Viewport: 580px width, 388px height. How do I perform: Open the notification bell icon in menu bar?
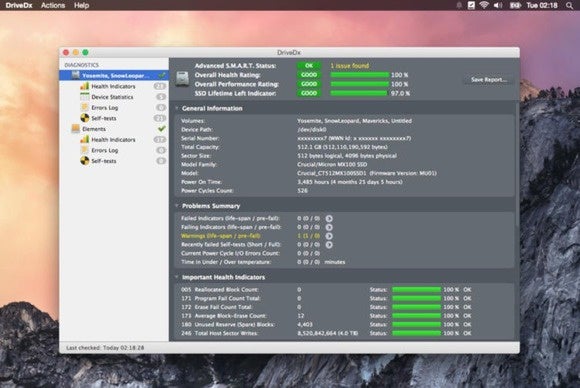(x=459, y=5)
